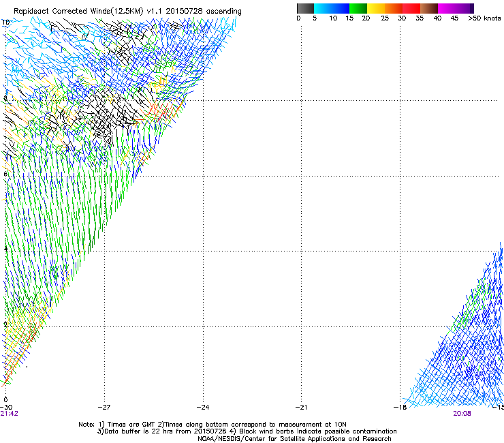Click the '-24' longitude axis label
The width and height of the screenshot is (504, 443).
[x=203, y=407]
